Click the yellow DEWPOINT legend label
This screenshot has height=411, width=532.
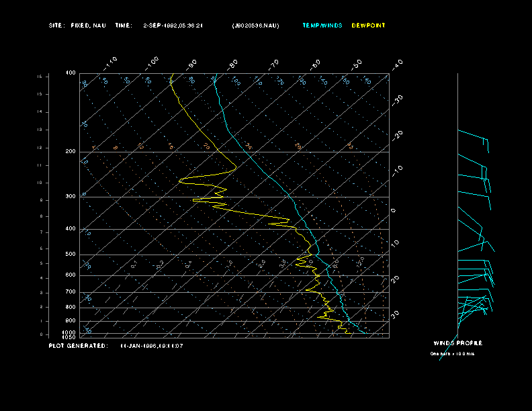369,26
